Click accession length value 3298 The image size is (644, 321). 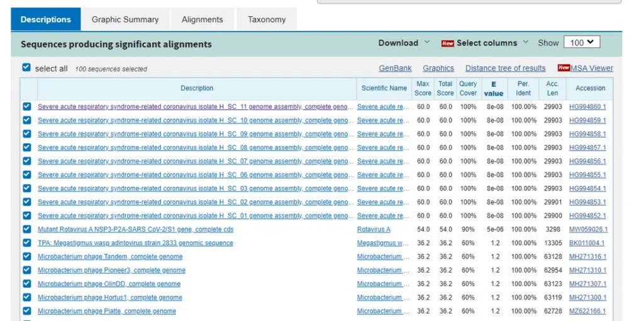pyautogui.click(x=554, y=229)
